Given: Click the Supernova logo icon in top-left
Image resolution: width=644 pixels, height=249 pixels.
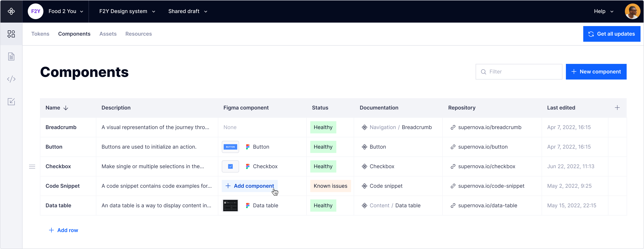Looking at the screenshot, I should pos(11,11).
